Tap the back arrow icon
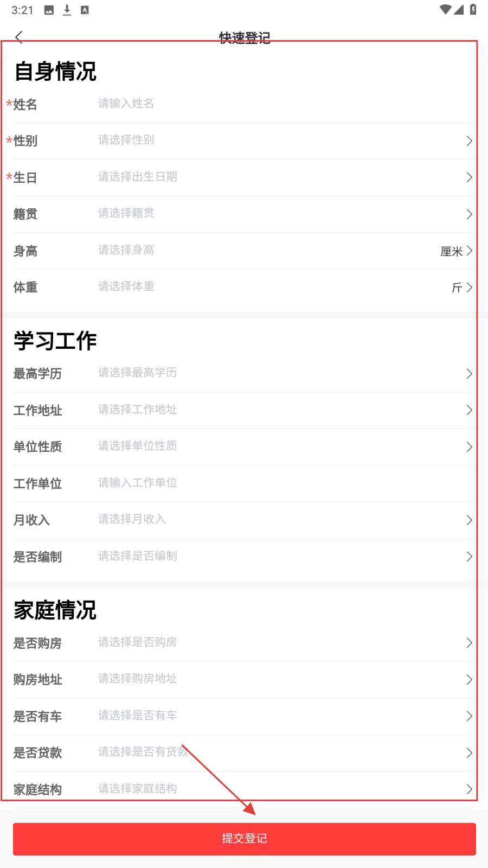The image size is (488, 868). point(20,37)
